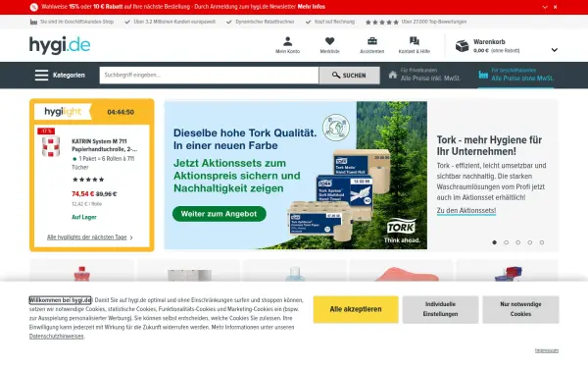Click the red percent discount icon
The height and width of the screenshot is (368, 588).
tap(33, 7)
